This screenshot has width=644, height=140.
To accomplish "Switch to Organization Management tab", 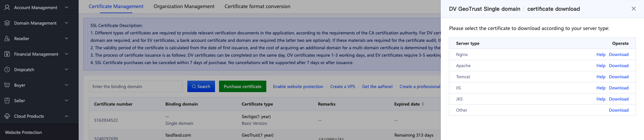I will [184, 6].
